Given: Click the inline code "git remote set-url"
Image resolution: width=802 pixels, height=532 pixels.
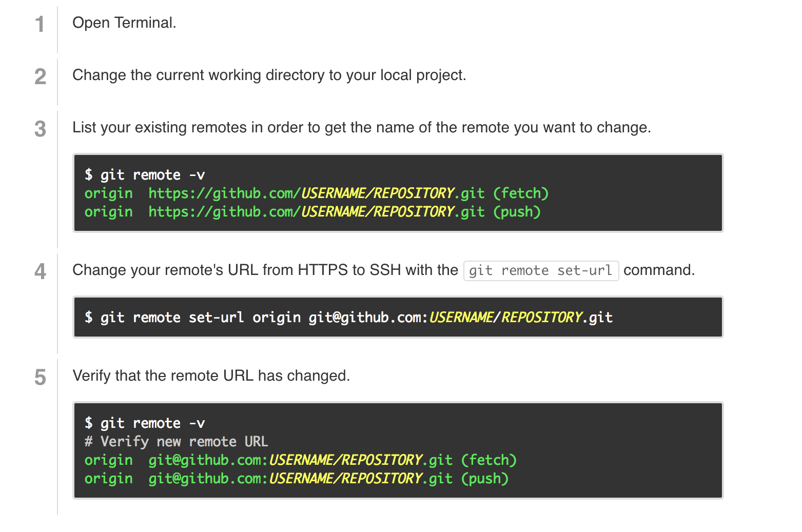Looking at the screenshot, I should pyautogui.click(x=541, y=270).
